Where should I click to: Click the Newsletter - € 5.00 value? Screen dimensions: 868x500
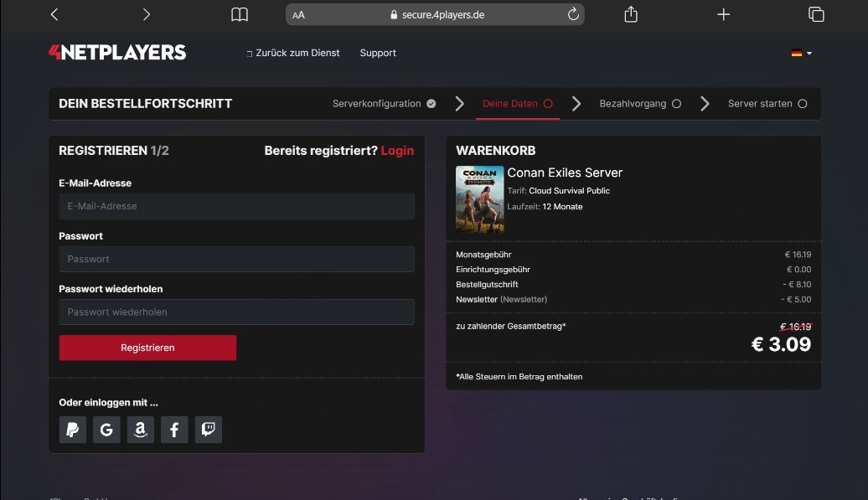796,299
